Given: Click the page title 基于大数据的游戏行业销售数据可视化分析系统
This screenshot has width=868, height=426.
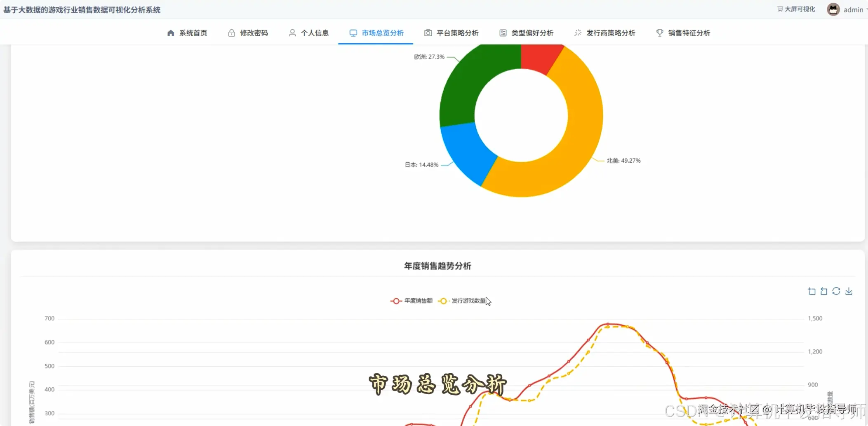Looking at the screenshot, I should [82, 9].
